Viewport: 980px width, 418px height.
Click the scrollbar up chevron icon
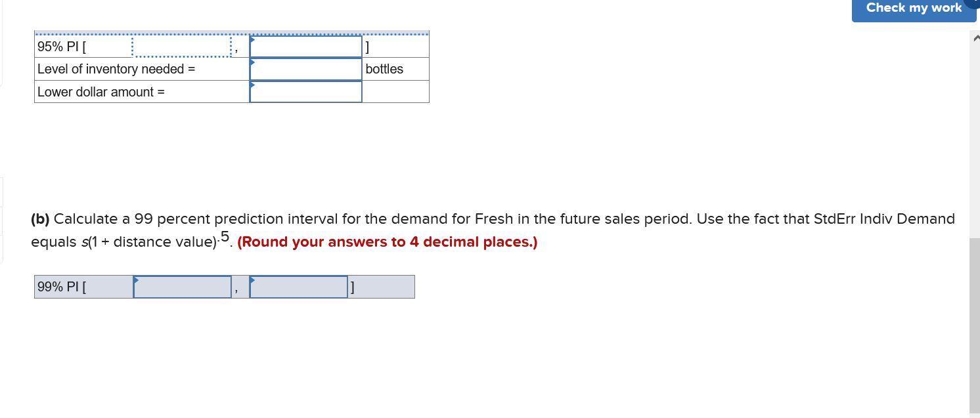pyautogui.click(x=975, y=38)
